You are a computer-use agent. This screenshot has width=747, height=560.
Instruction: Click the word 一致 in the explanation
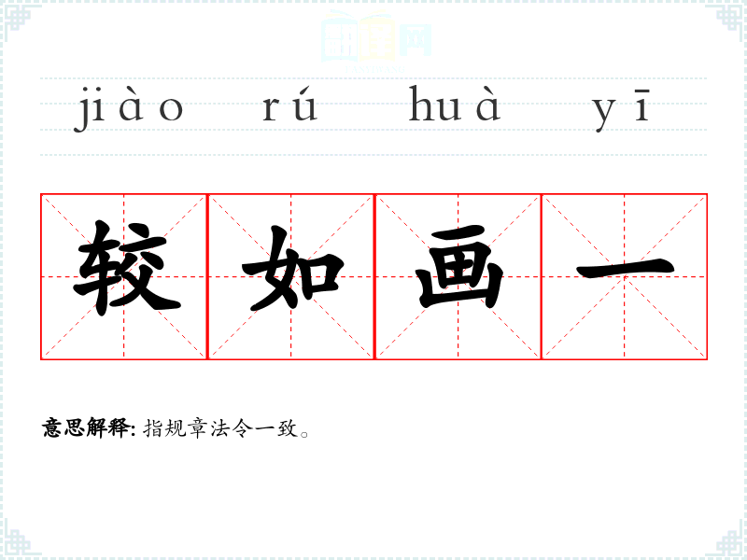click(x=276, y=428)
